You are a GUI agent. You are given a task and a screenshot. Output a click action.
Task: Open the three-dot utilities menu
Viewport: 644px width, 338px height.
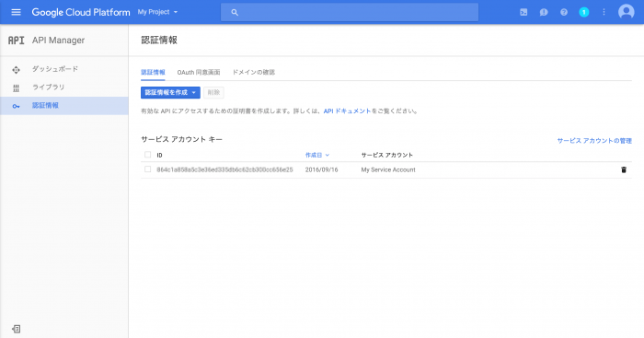pyautogui.click(x=604, y=12)
